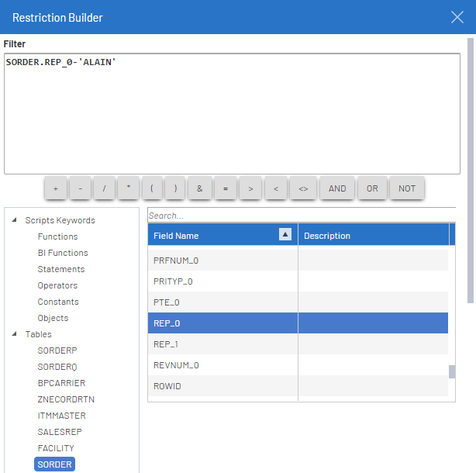
Task: Insert the OR logical operator
Action: (372, 188)
